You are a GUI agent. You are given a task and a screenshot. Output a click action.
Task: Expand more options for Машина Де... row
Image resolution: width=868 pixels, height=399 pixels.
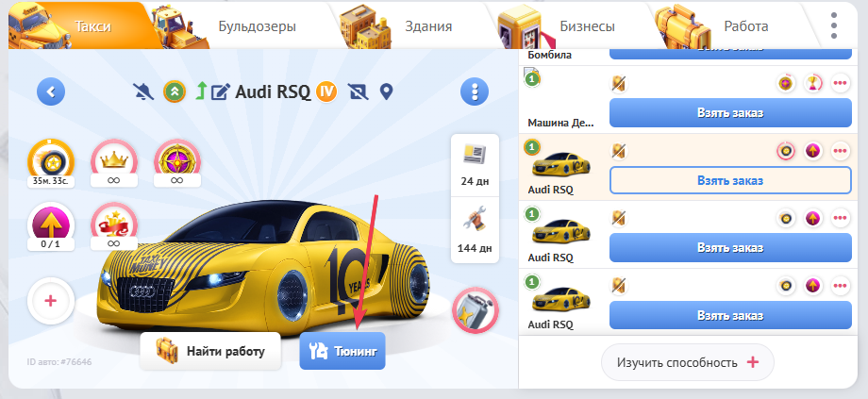pyautogui.click(x=840, y=84)
